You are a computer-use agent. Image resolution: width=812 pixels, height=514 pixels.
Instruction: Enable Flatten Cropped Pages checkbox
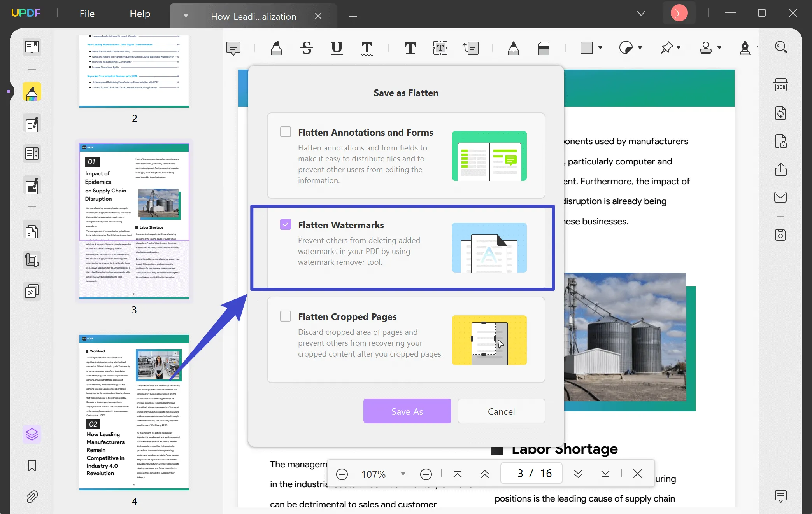285,316
